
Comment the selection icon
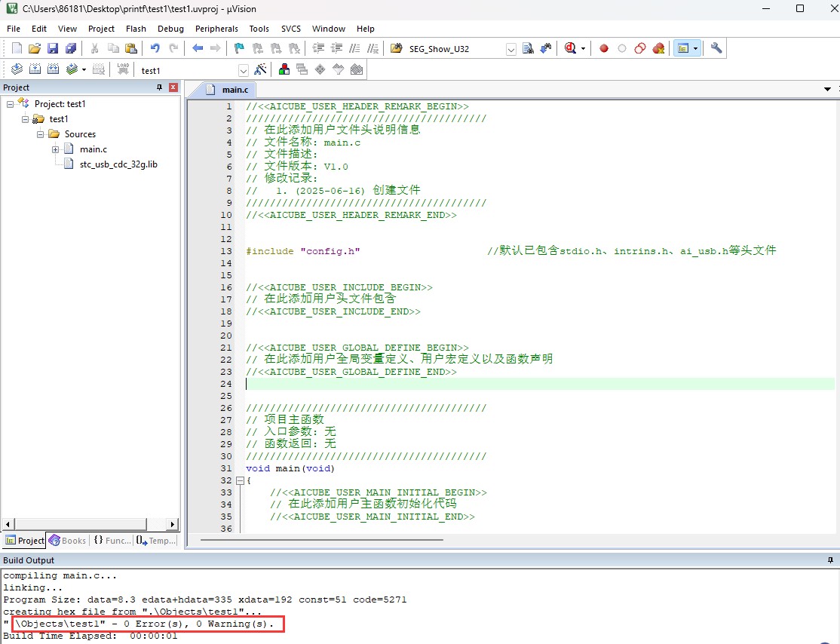(354, 49)
